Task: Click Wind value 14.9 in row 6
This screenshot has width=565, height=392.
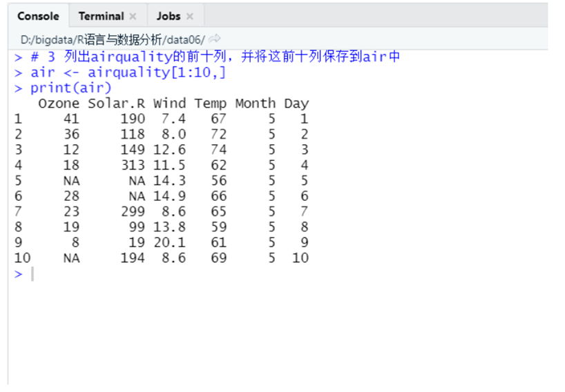Action: click(169, 196)
